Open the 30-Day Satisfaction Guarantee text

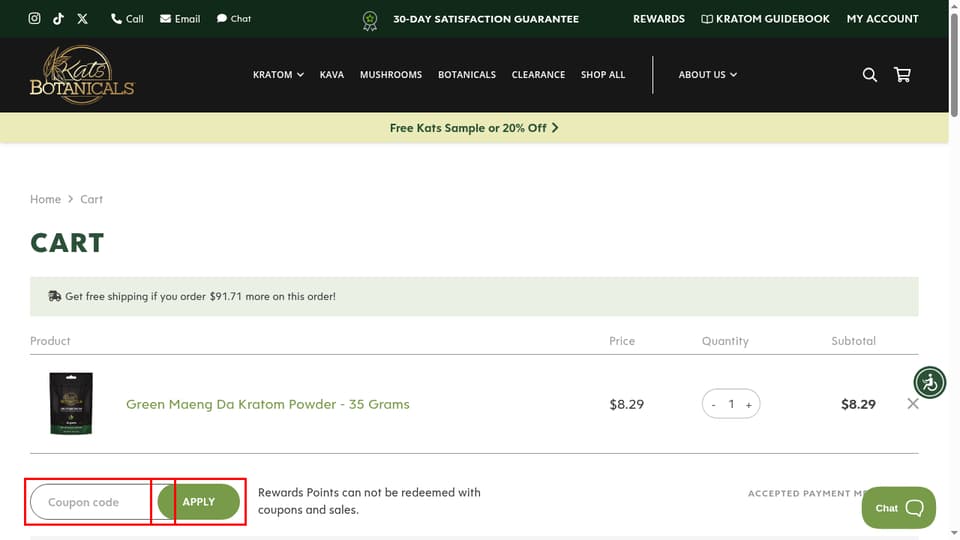(x=486, y=19)
